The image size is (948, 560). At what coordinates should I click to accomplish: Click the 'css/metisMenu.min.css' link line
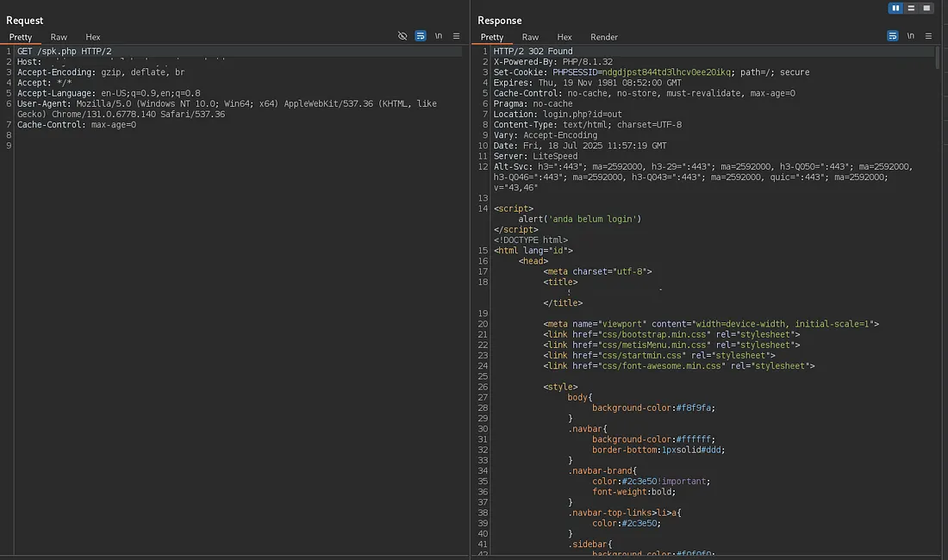[x=671, y=345]
